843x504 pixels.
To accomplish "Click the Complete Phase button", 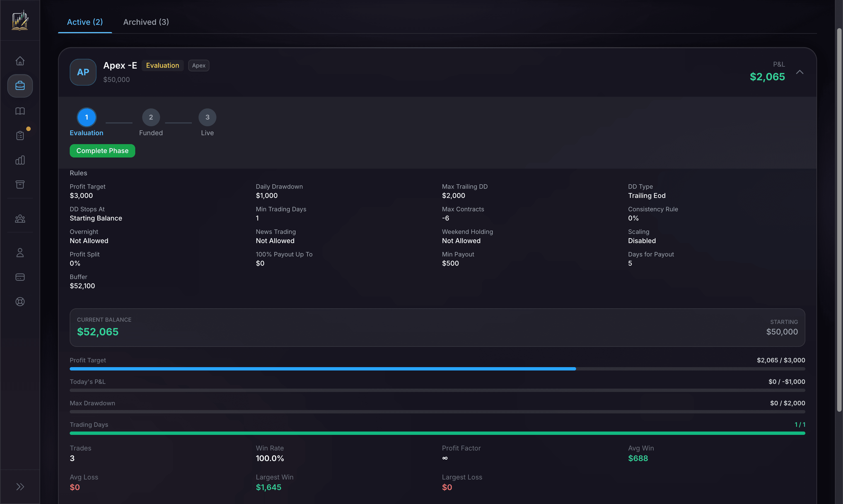I will click(102, 151).
